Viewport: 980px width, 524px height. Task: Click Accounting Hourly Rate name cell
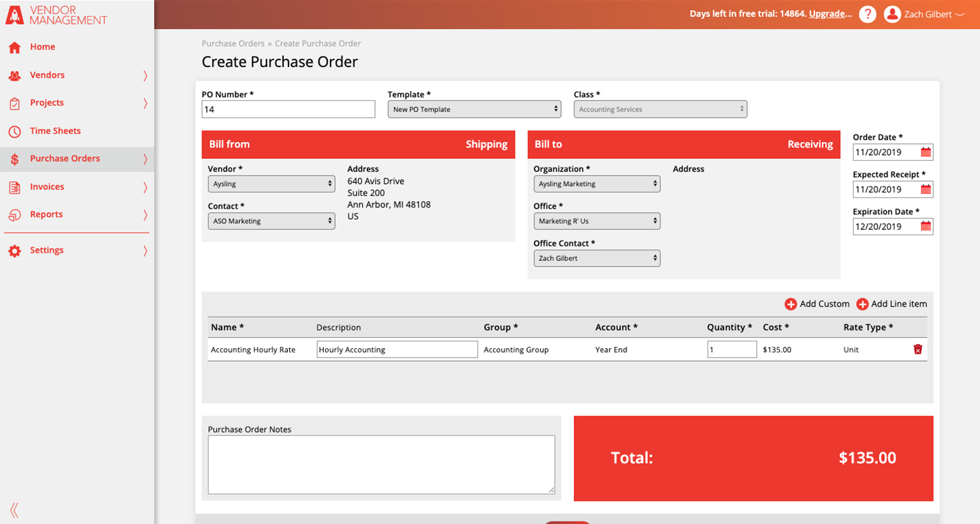[253, 350]
